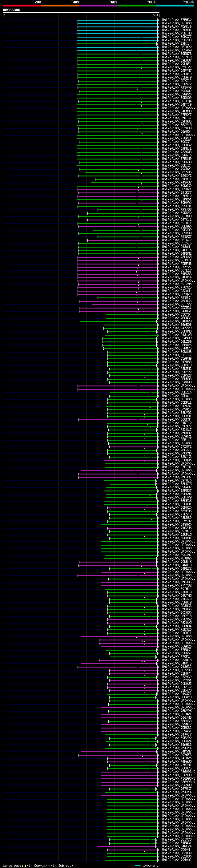
Task: Click the white query sequence bar
Action: point(81,13)
